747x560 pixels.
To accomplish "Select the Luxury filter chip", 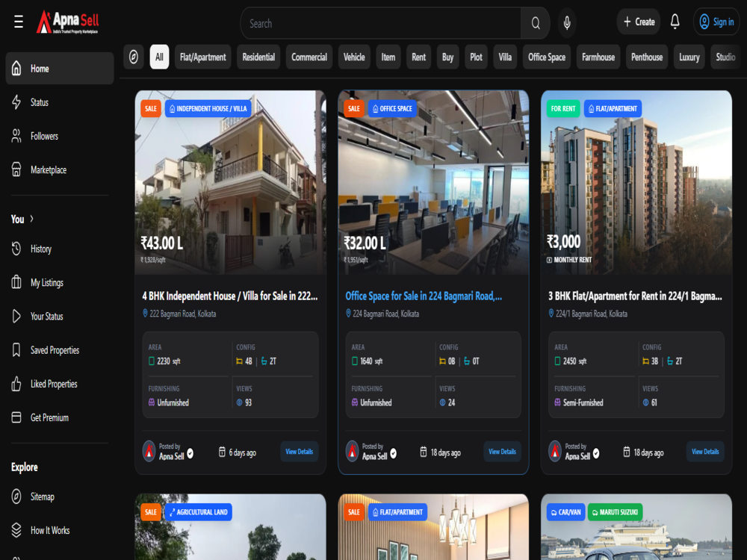I will (689, 57).
